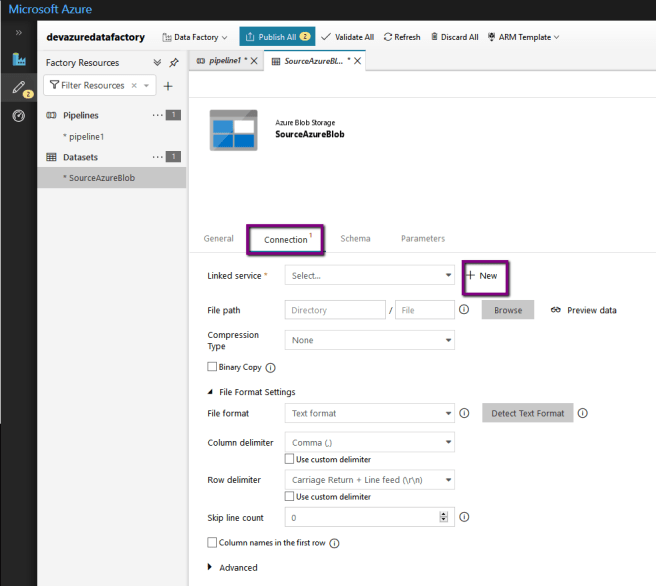Enable Column names in the first row
This screenshot has width=656, height=586.
tap(212, 543)
